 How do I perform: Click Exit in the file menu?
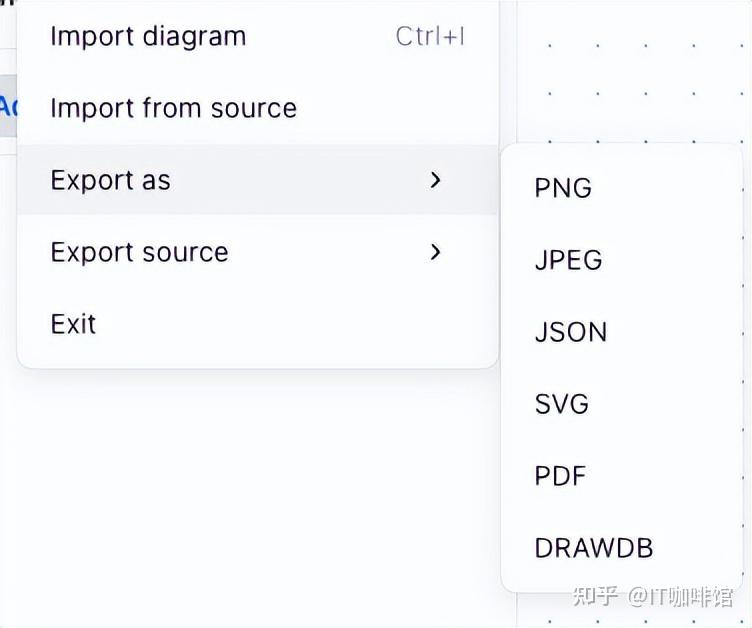73,324
